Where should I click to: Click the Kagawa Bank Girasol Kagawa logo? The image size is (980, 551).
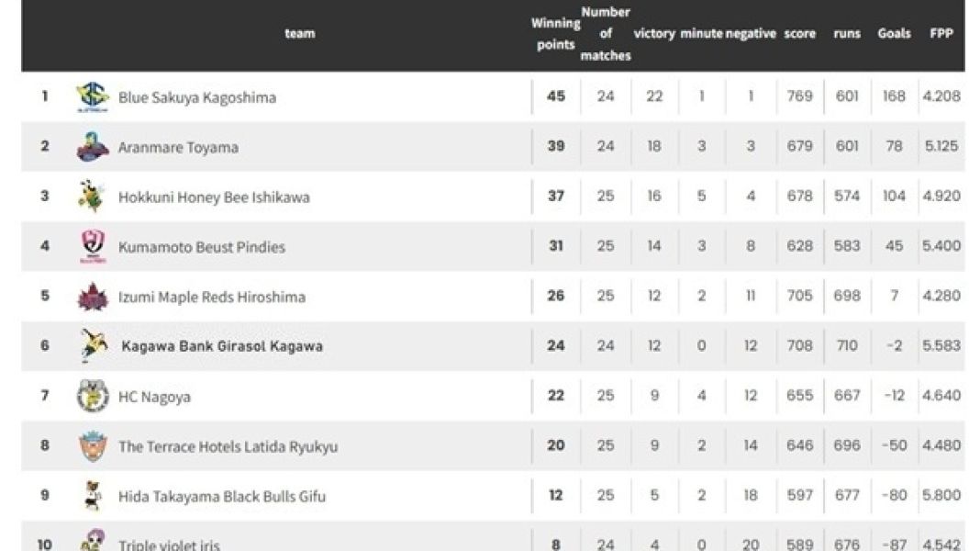click(x=92, y=346)
